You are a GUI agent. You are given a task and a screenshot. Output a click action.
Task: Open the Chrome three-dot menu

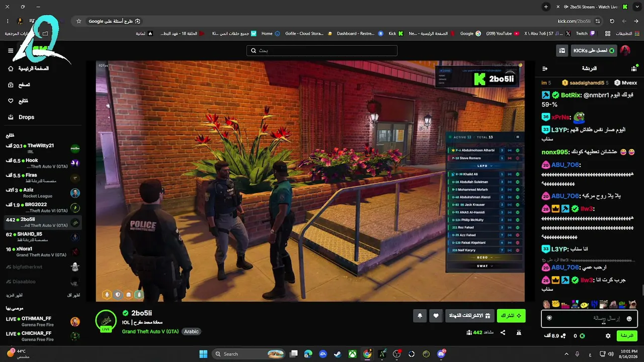tap(8, 21)
